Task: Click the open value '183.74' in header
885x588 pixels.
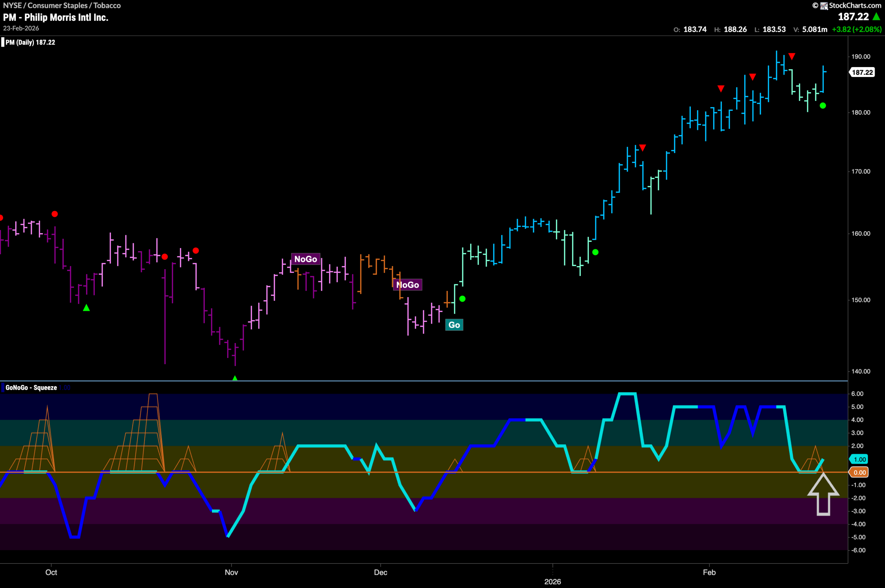Action: pyautogui.click(x=695, y=29)
